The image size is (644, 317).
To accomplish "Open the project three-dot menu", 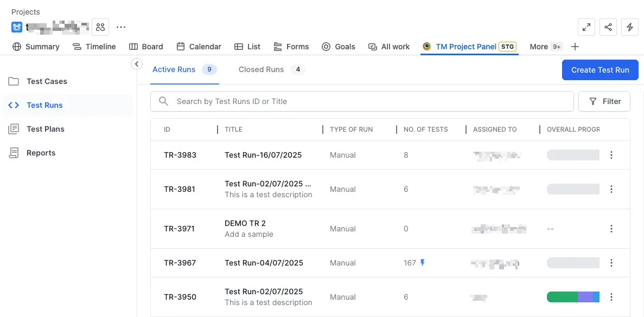I will point(121,27).
